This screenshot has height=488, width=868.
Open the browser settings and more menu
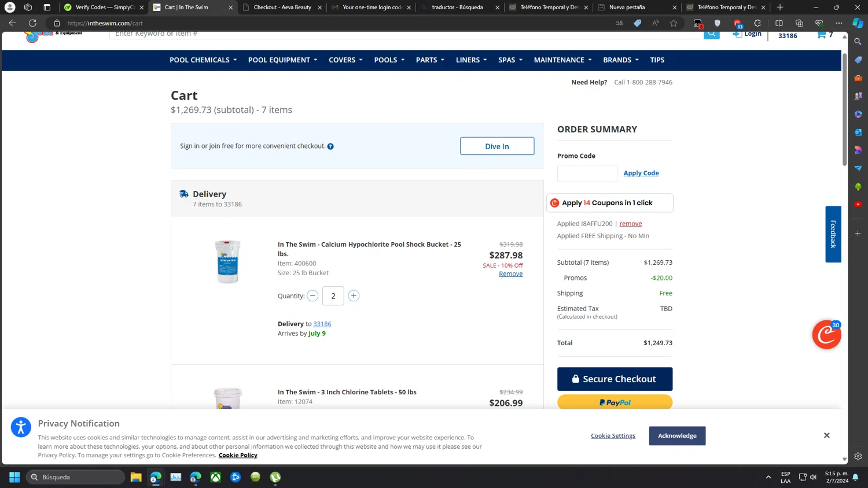coord(838,23)
